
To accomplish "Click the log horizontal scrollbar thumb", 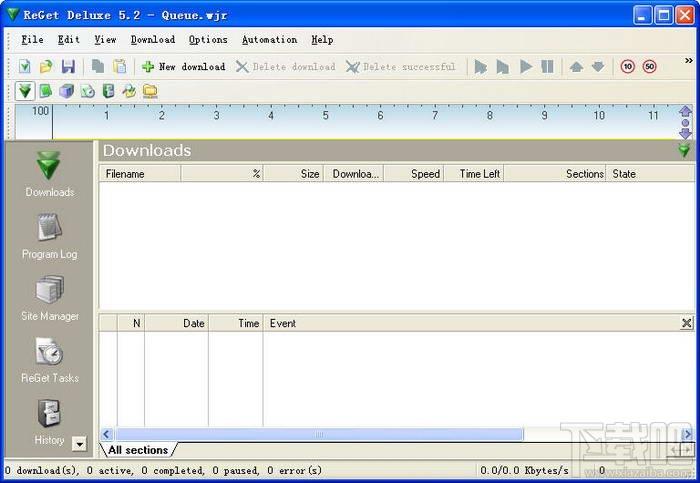I will [319, 434].
